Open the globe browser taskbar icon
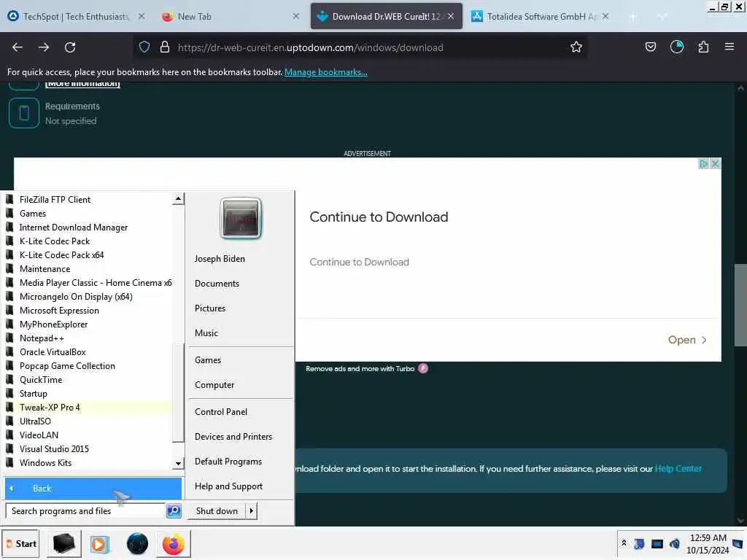Image resolution: width=747 pixels, height=560 pixels. click(137, 544)
